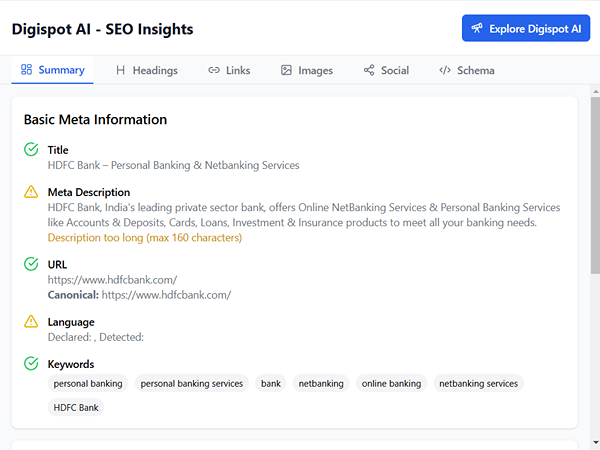Select the 'personal banking services' keyword chip
The image size is (600, 450).
tap(192, 383)
